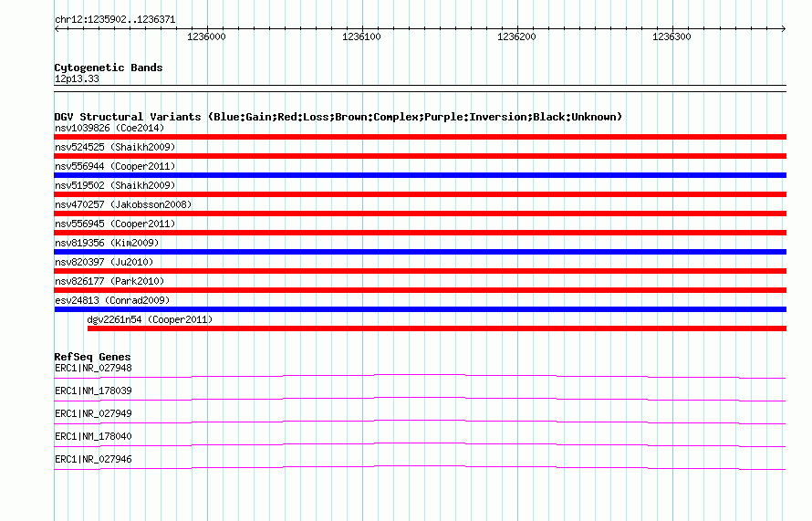The image size is (812, 521).
Task: Open the esv24813 (Conrad2009) label
Action: tap(112, 300)
